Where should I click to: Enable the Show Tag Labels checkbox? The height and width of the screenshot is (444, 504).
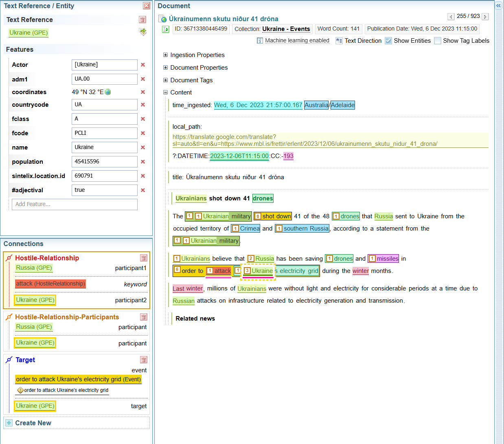click(x=438, y=41)
